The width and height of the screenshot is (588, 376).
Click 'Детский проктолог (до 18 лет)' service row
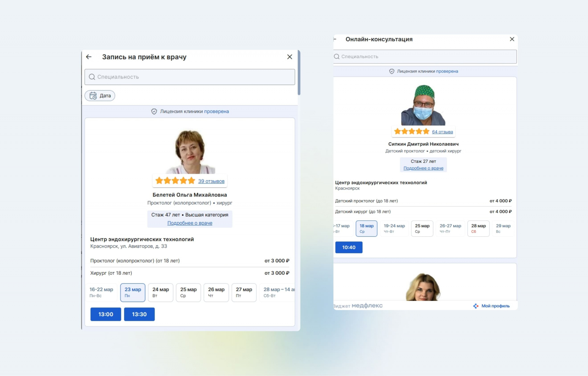point(424,201)
